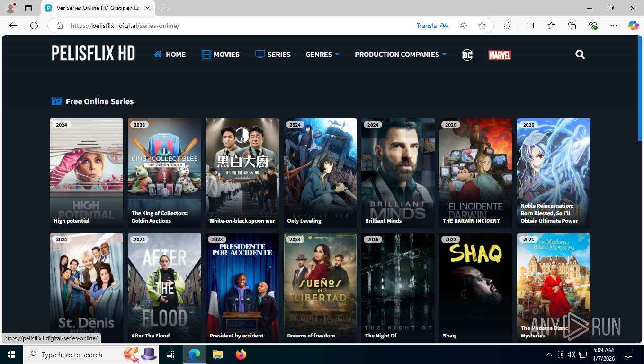Open Dreams of freedom poster

[320, 288]
